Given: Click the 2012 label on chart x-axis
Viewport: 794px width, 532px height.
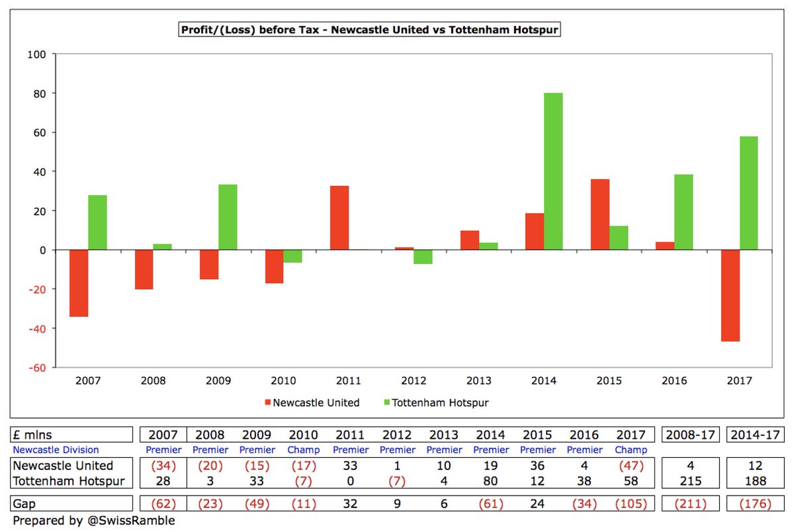Looking at the screenshot, I should coord(414,381).
